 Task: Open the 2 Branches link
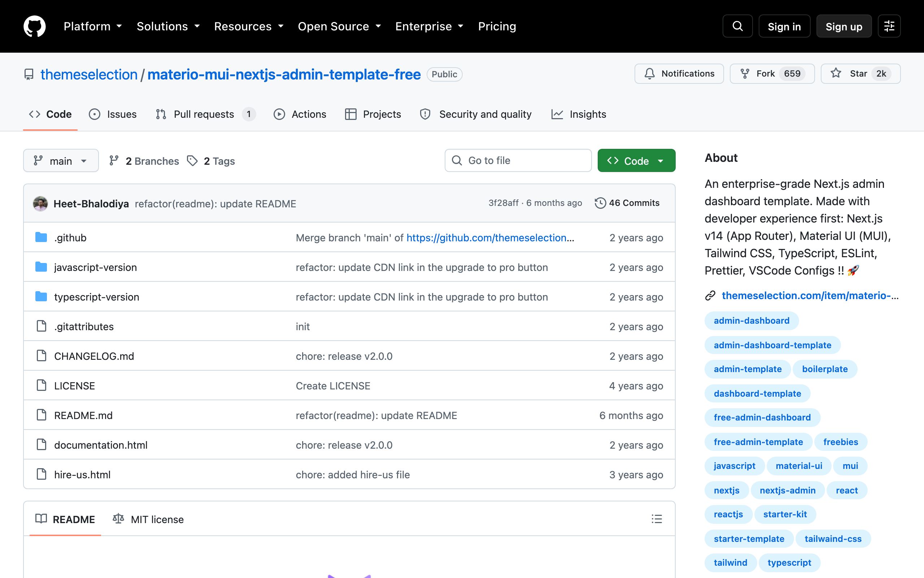pos(144,160)
